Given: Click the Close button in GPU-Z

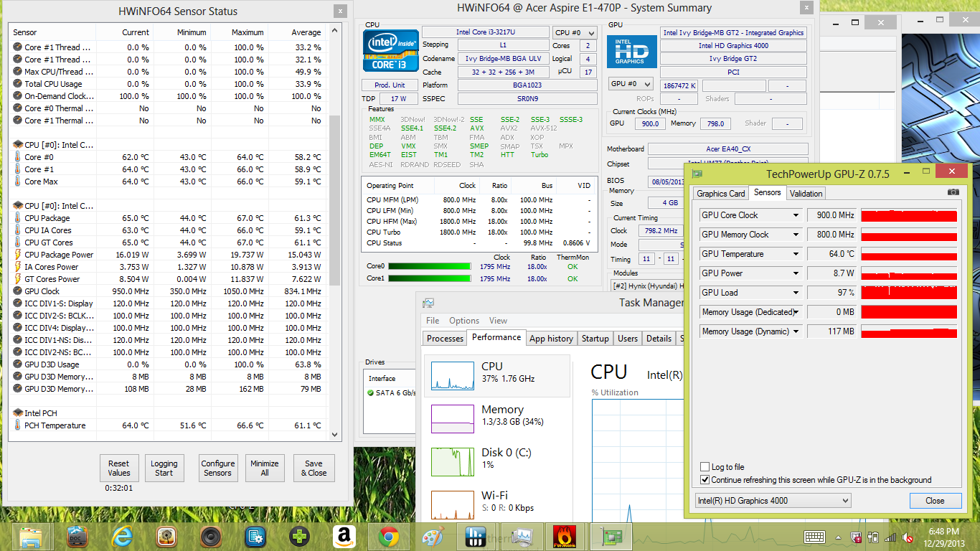Looking at the screenshot, I should pos(935,501).
